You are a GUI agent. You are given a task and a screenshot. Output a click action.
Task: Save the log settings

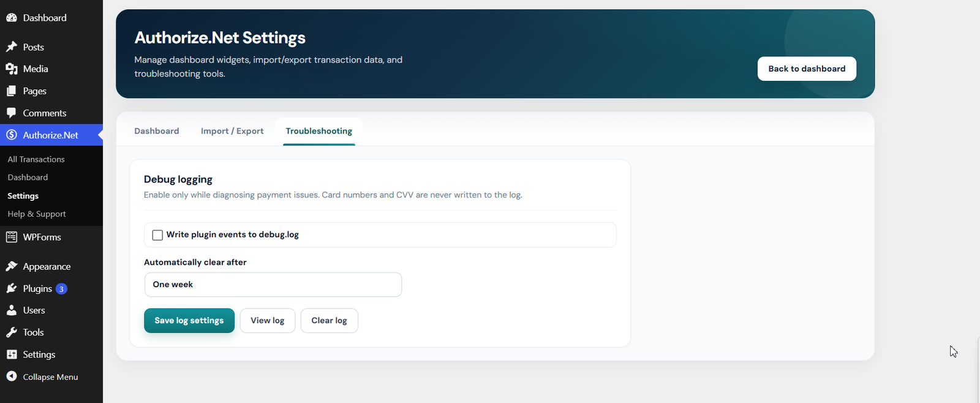click(x=189, y=321)
